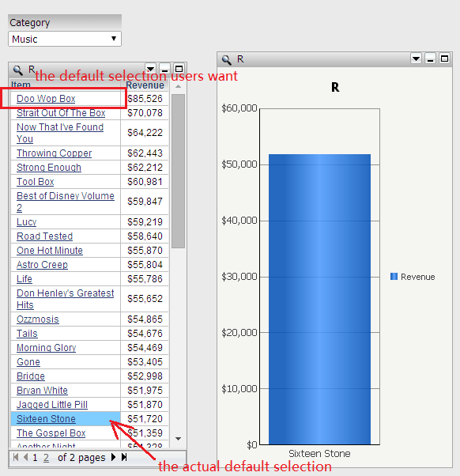Maximize the chart panel

click(x=444, y=59)
